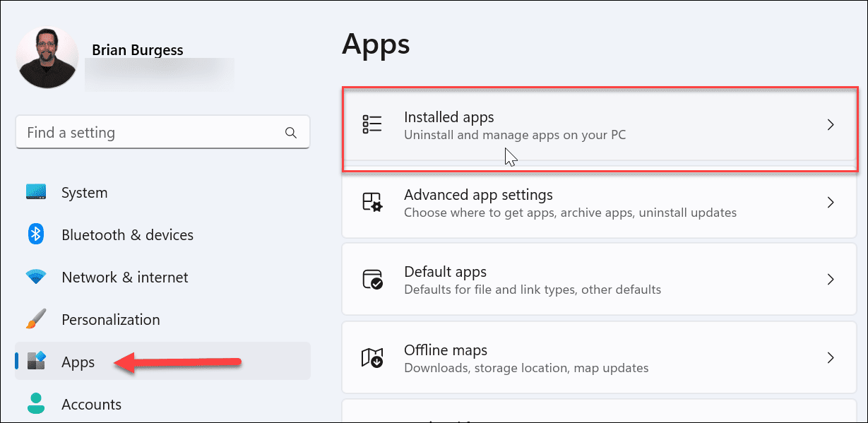Expand the Advanced app settings chevron
The image size is (868, 423).
pos(831,203)
